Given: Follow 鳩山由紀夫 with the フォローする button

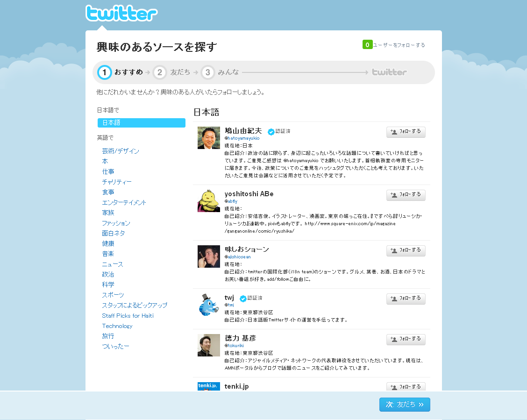Looking at the screenshot, I should click(406, 132).
